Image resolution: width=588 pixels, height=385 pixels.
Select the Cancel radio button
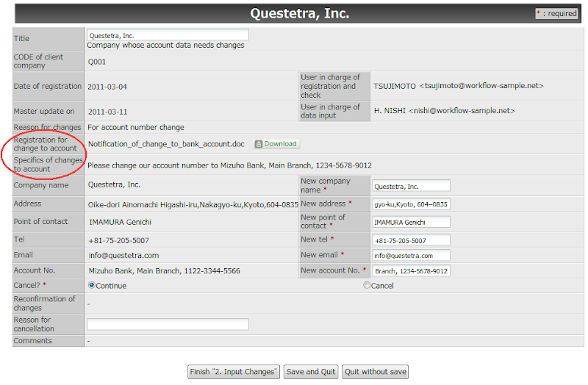pyautogui.click(x=366, y=285)
